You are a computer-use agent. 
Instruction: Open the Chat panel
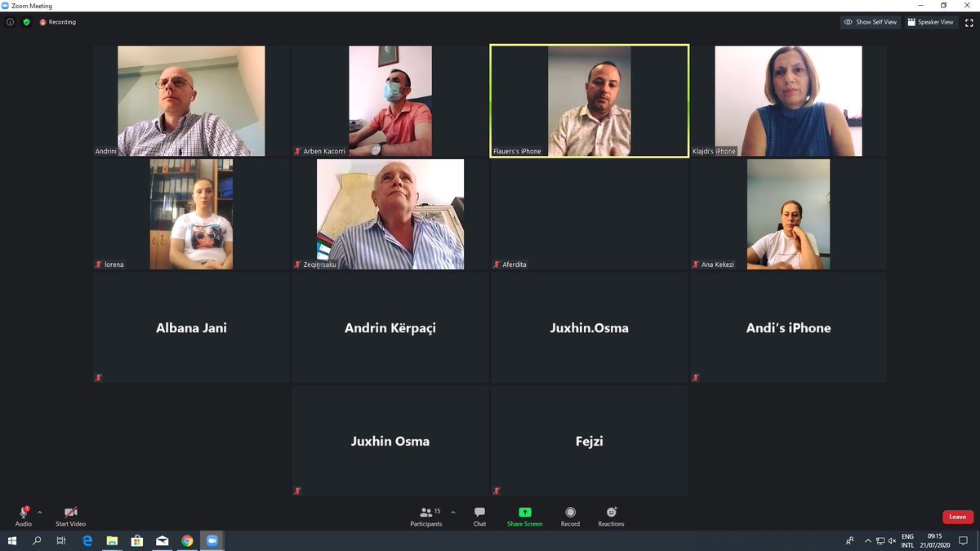click(479, 516)
